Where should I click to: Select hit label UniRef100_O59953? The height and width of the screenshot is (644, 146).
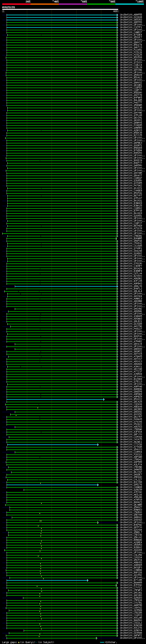click(x=131, y=545)
